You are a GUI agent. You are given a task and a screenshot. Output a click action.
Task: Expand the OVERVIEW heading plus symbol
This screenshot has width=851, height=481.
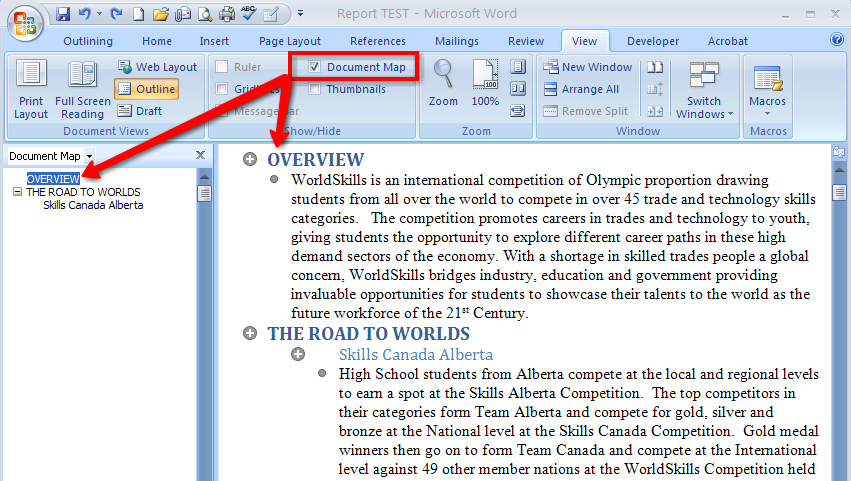coord(250,159)
